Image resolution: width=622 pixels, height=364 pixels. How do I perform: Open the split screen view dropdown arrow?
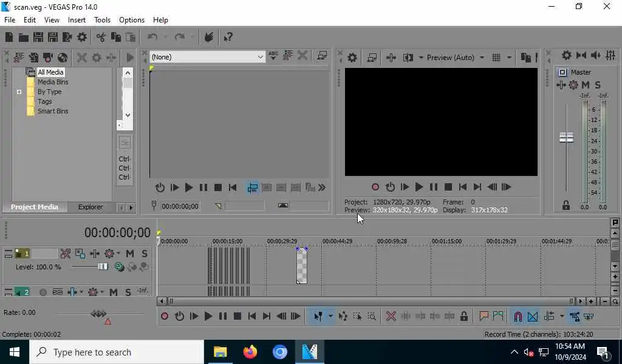pos(420,58)
